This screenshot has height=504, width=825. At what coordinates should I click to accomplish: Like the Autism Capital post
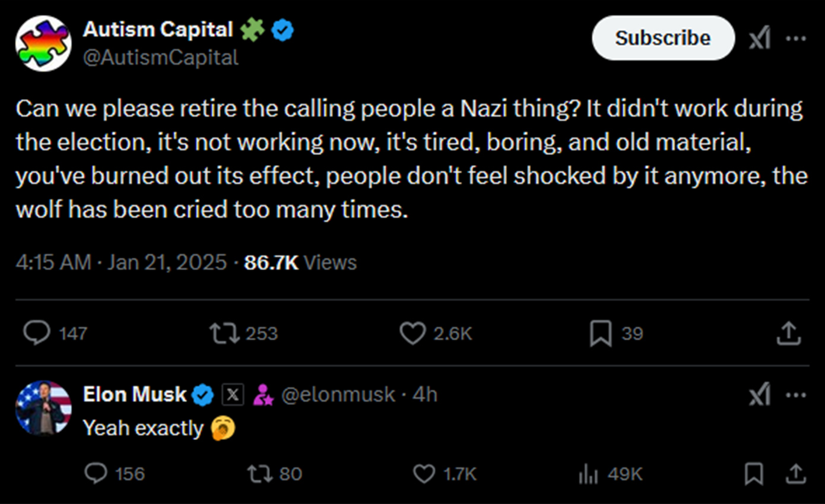coord(412,333)
